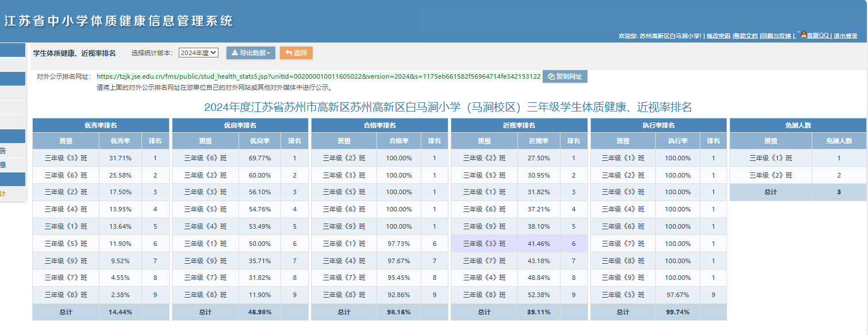Click the 学生体质健康、近视率排名 page heading
The width and height of the screenshot is (868, 335).
(x=75, y=53)
